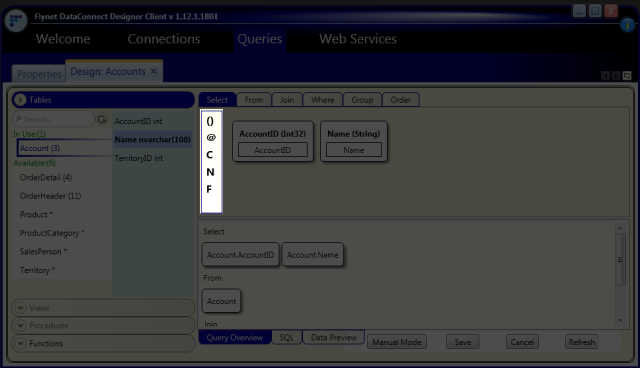
Task: Switch to the Query Overview tab
Action: point(235,337)
